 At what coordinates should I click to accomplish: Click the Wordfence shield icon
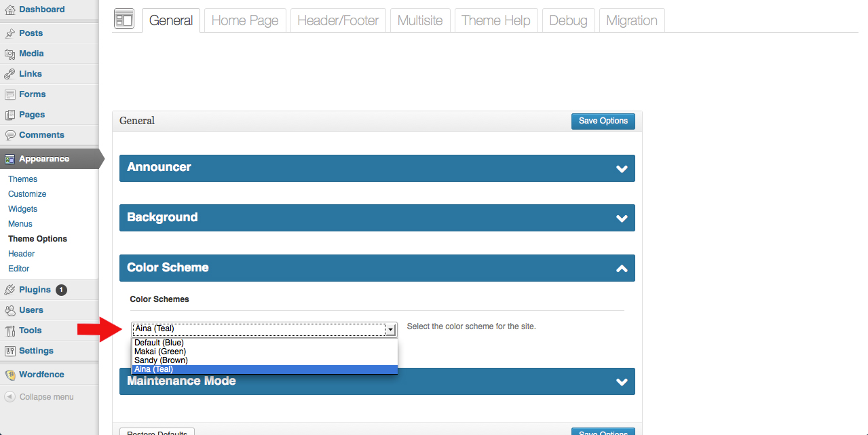[x=10, y=375]
